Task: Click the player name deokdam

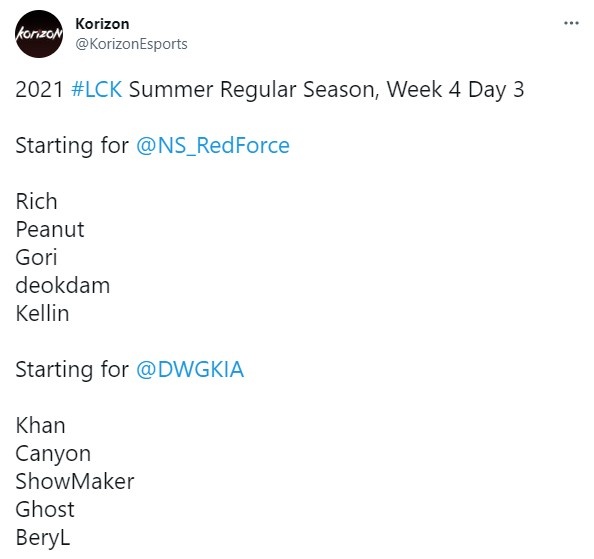Action: click(63, 286)
